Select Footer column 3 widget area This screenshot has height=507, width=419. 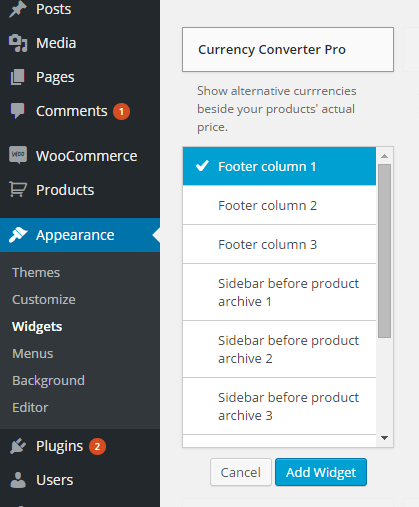279,244
